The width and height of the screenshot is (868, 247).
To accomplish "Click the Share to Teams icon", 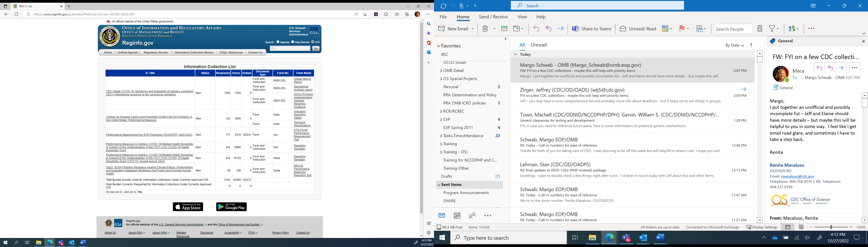I will coord(576,29).
